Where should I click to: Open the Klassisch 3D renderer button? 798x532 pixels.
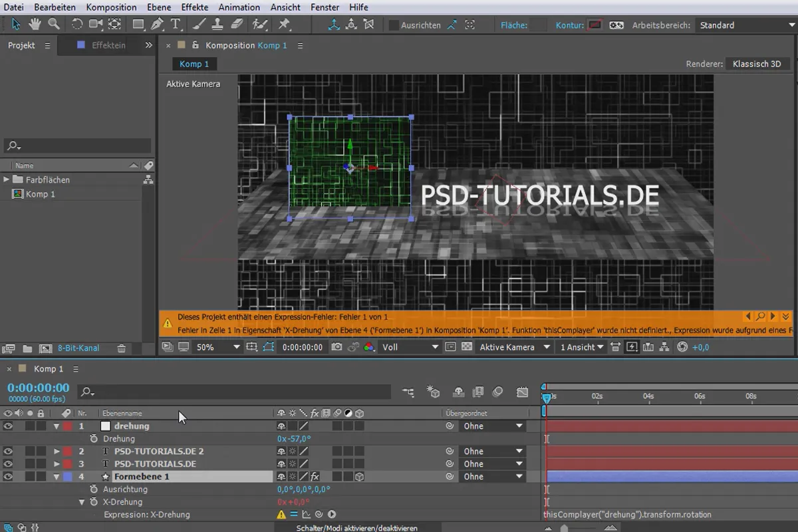[757, 64]
